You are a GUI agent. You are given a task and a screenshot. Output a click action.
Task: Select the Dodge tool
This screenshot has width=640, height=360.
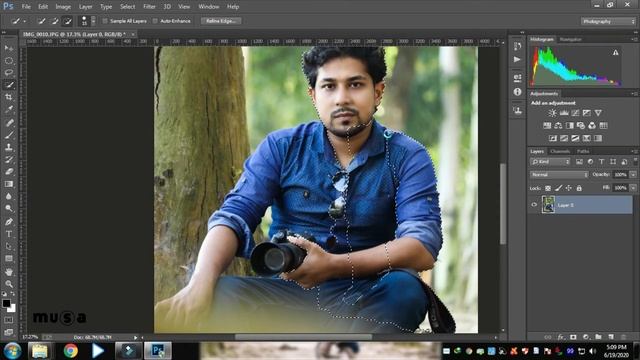pos(9,209)
